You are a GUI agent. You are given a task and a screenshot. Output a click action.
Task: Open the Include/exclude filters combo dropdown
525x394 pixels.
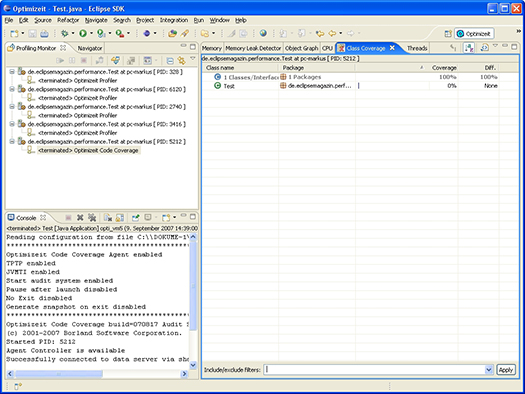489,370
